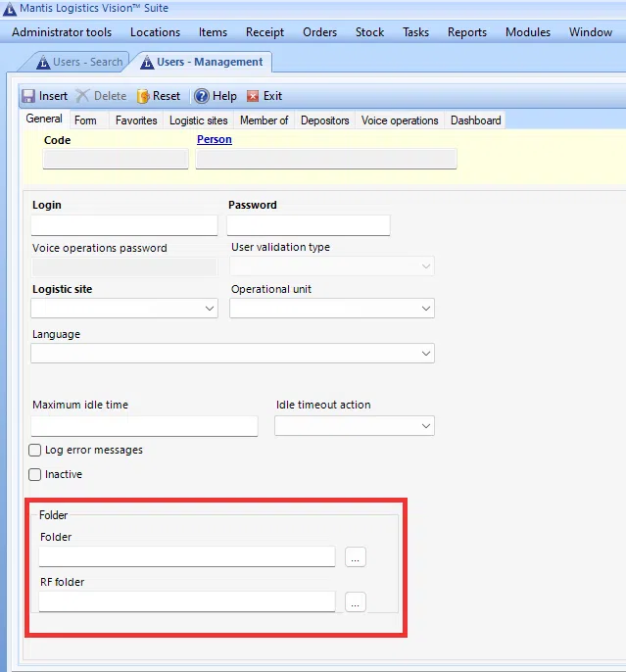Open the Administrator tools menu
Viewport: 626px width, 672px height.
coord(62,32)
